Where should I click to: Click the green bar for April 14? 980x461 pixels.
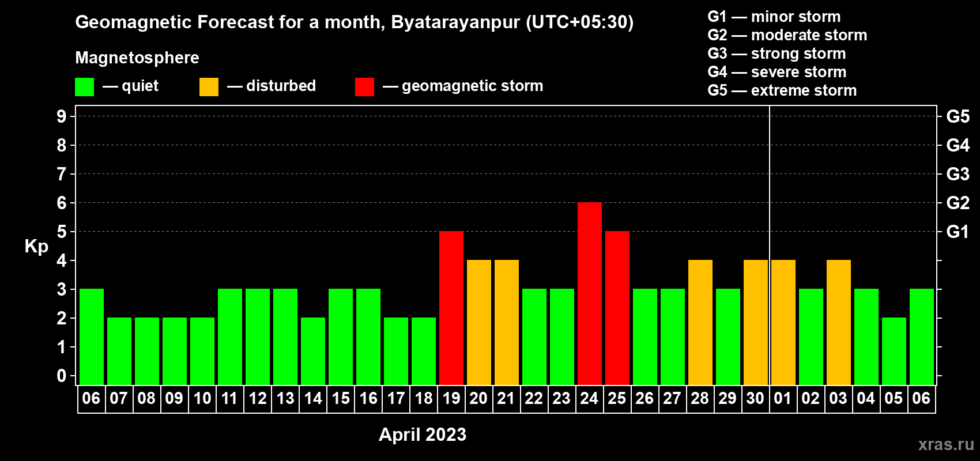313,352
